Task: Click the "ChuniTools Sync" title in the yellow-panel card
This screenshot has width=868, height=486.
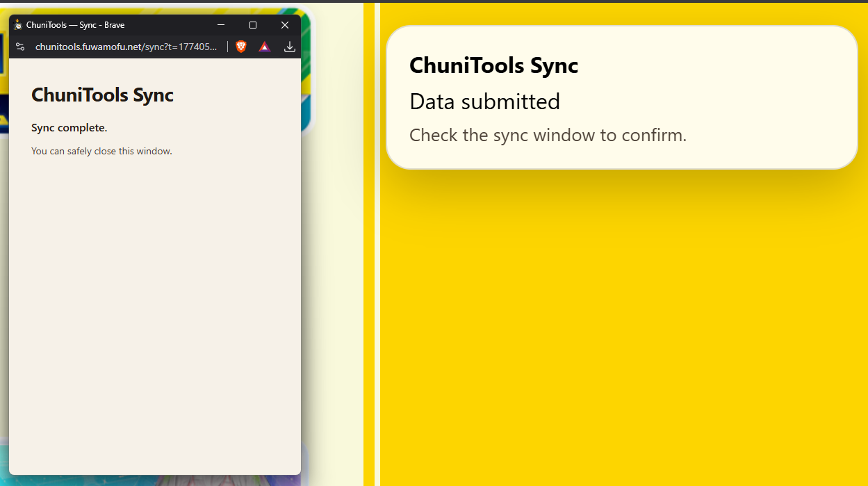Action: click(493, 65)
